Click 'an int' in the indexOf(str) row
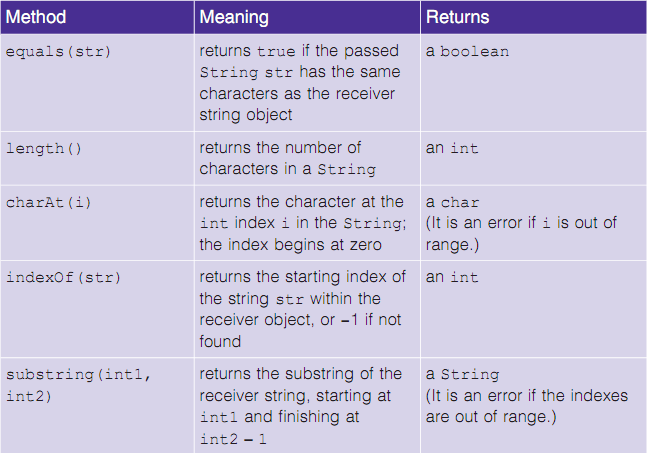Image resolution: width=647 pixels, height=453 pixels. [x=452, y=277]
